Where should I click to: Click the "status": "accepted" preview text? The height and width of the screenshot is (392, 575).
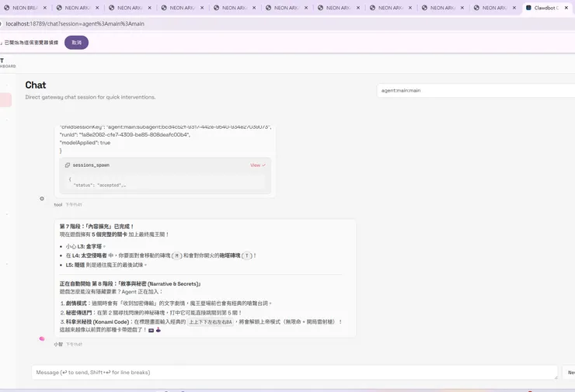99,186
